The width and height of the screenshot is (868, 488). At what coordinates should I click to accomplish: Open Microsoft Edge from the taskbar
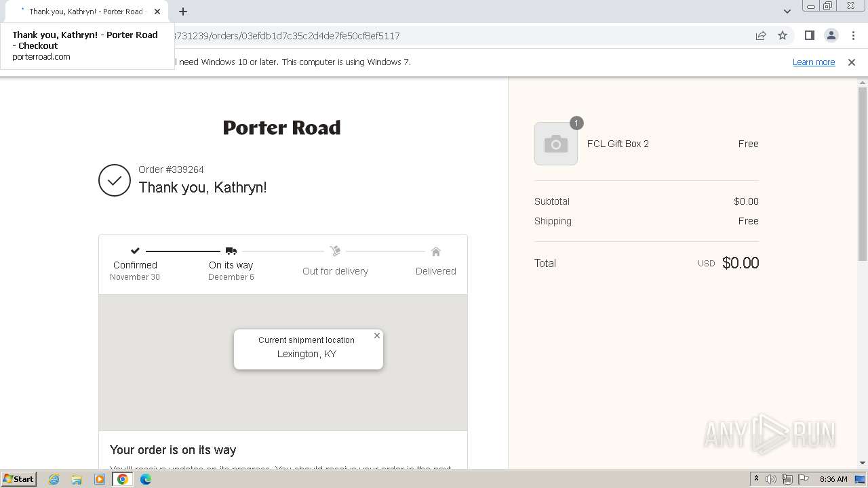(x=146, y=479)
